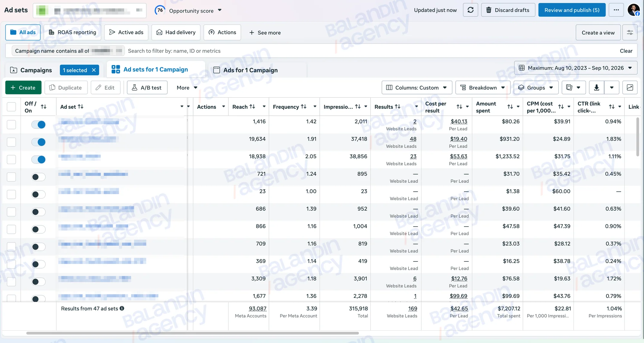Turn off the ad set with 19,634 reach

(x=38, y=142)
